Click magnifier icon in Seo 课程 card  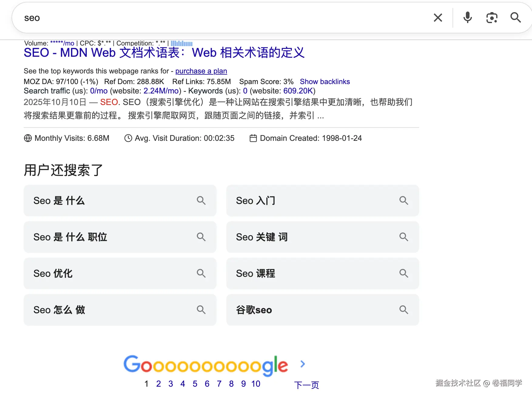404,273
